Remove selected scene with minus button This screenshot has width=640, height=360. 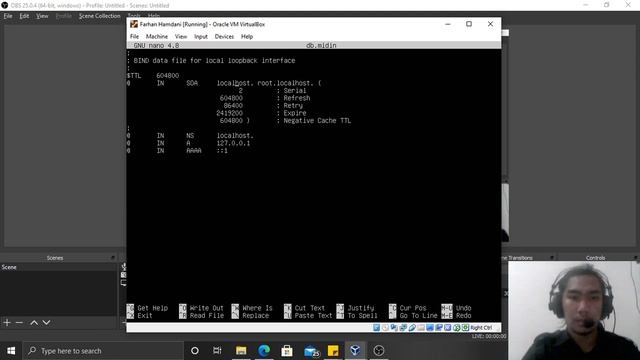click(19, 322)
